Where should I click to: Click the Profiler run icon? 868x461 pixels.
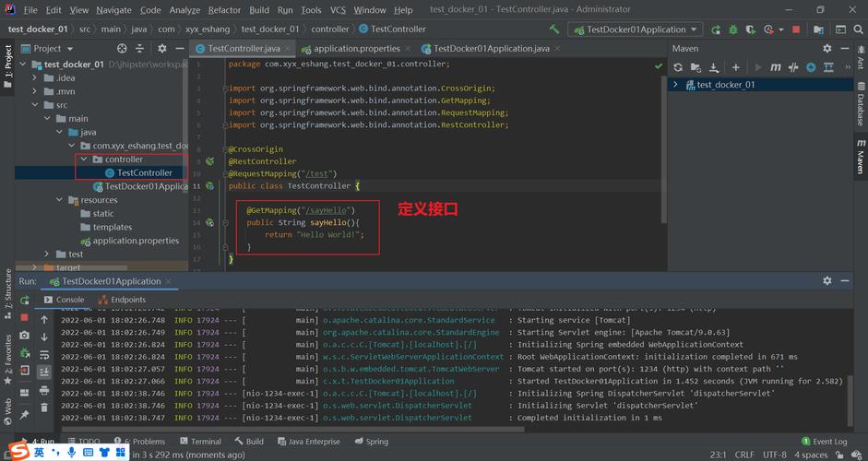point(768,30)
